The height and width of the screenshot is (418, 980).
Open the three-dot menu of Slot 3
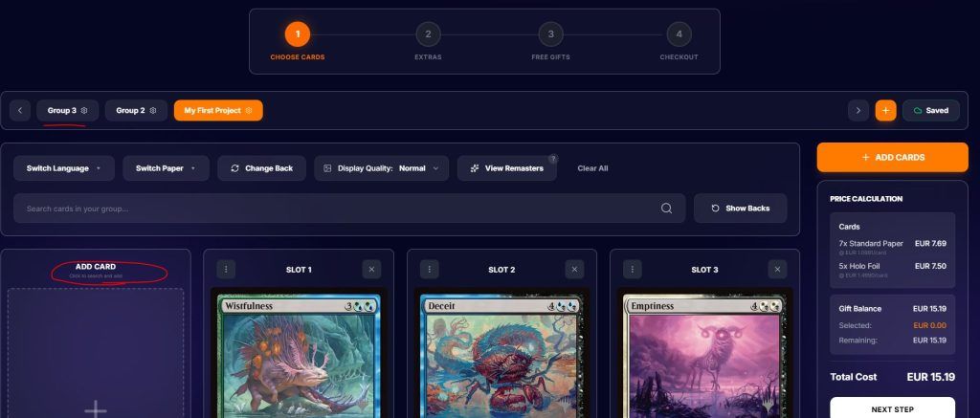632,270
